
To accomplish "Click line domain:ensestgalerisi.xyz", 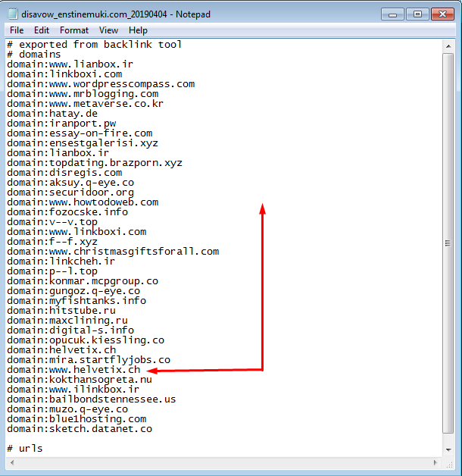I will 83,143.
